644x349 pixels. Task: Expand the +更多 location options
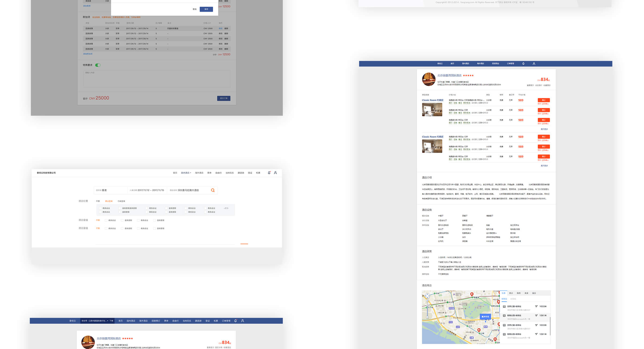coord(226,208)
